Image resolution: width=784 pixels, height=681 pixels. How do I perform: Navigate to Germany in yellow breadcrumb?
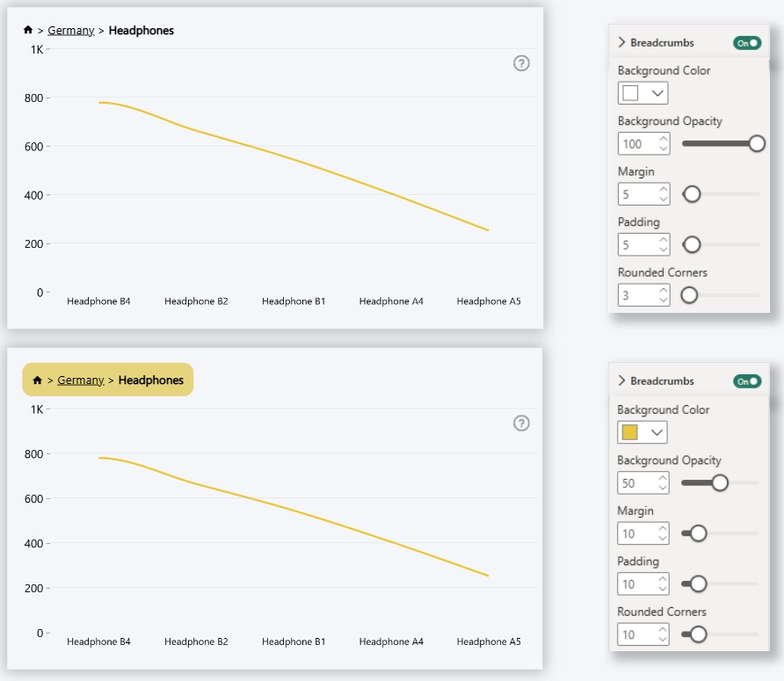81,380
